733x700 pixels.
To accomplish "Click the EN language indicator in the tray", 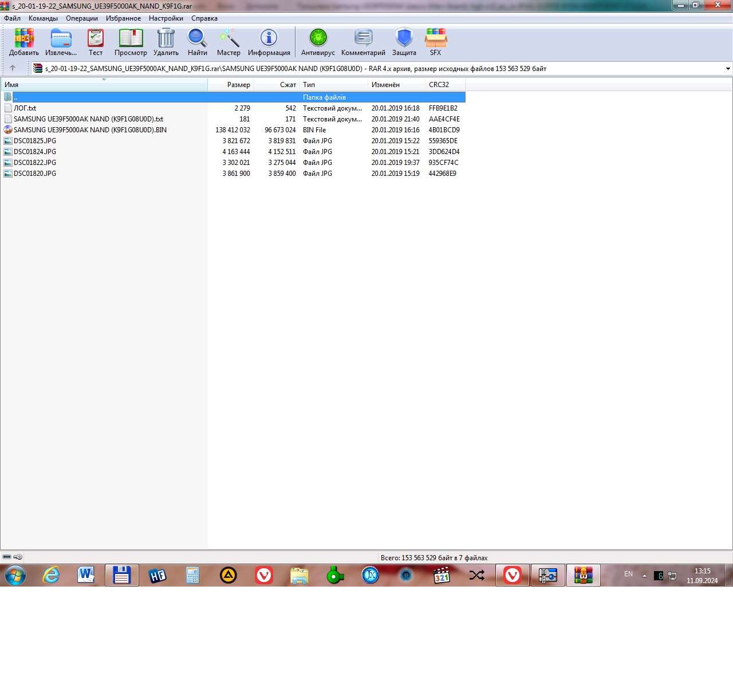I will pyautogui.click(x=628, y=574).
